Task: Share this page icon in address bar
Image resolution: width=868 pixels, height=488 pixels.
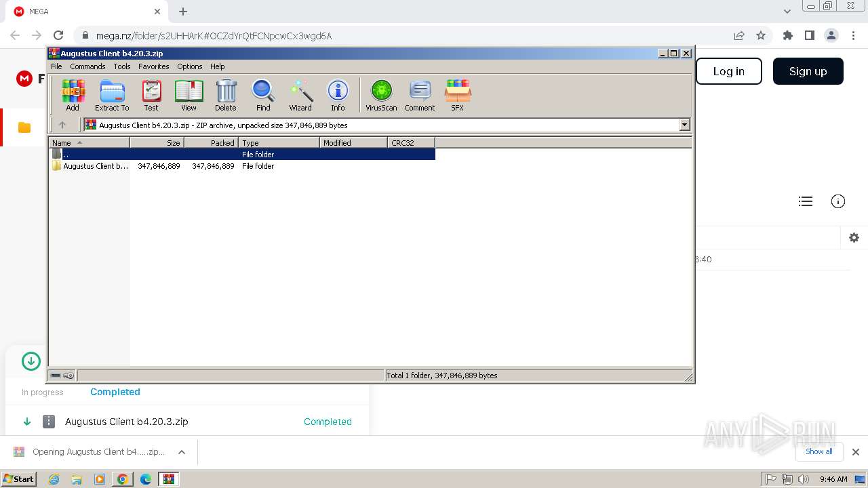Action: pyautogui.click(x=739, y=35)
